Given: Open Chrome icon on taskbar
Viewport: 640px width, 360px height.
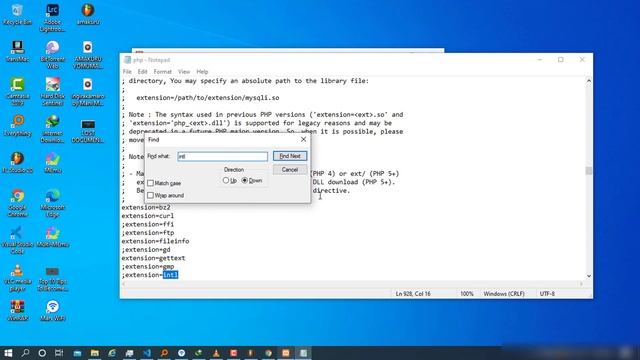Looking at the screenshot, I should click(268, 353).
